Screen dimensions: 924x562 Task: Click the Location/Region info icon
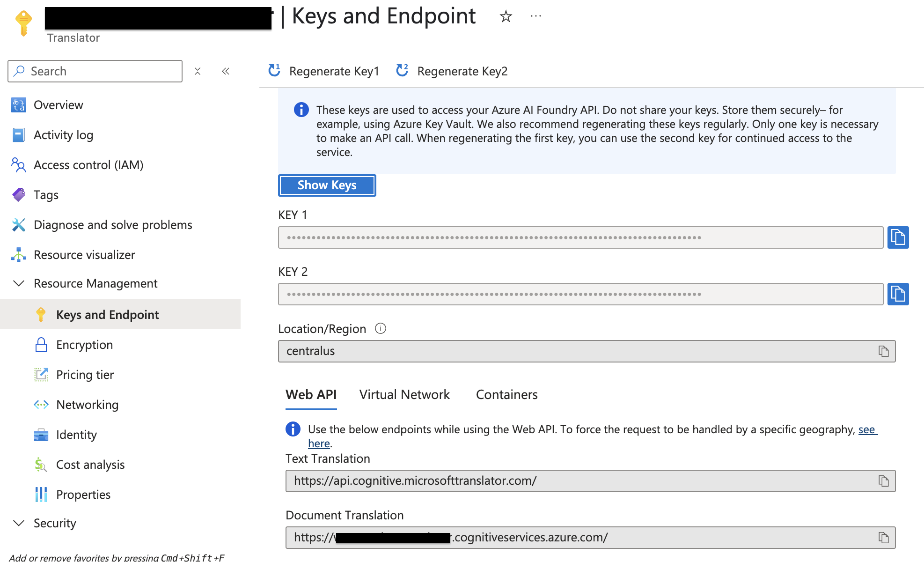tap(381, 329)
